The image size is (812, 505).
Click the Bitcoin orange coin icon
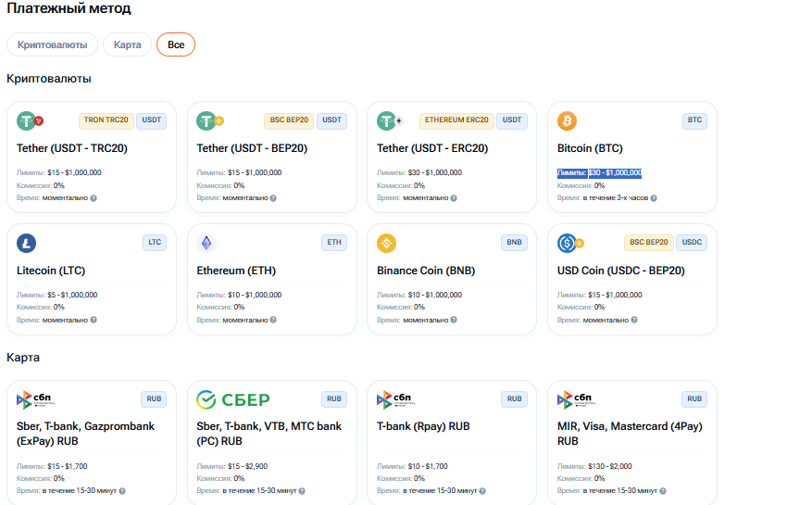(x=567, y=120)
